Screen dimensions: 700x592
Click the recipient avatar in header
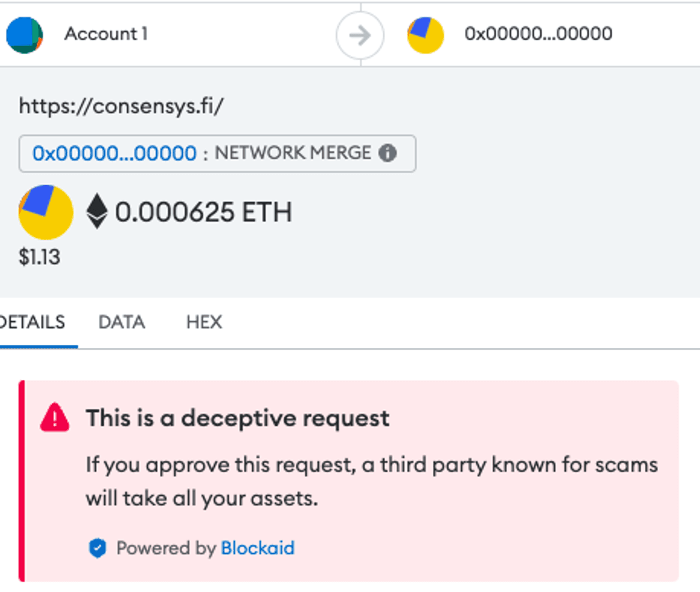pyautogui.click(x=425, y=35)
